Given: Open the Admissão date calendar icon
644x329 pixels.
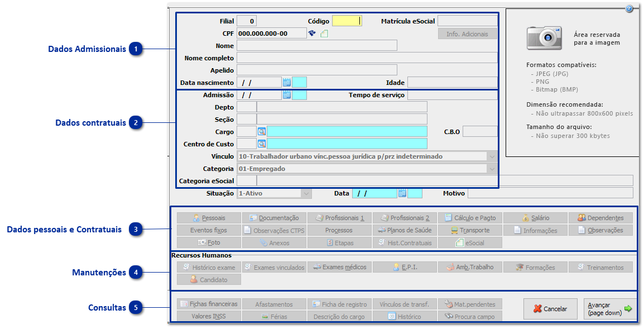Looking at the screenshot, I should [287, 96].
